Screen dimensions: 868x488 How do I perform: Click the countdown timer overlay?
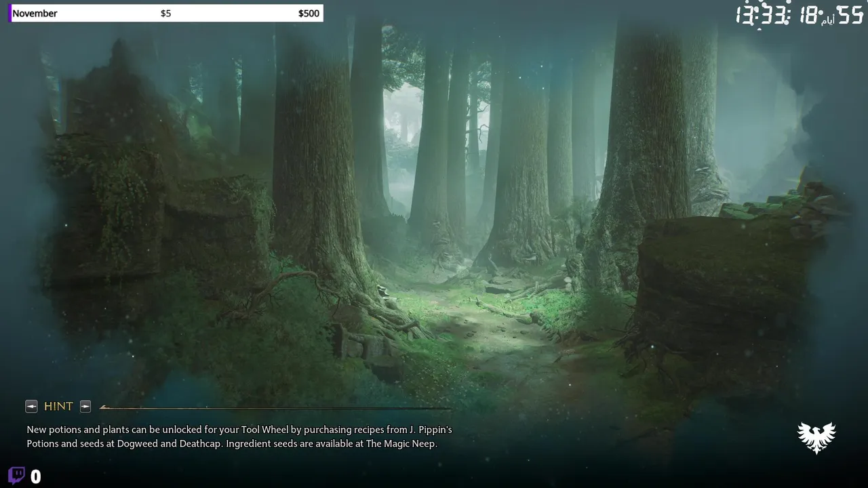pyautogui.click(x=800, y=15)
